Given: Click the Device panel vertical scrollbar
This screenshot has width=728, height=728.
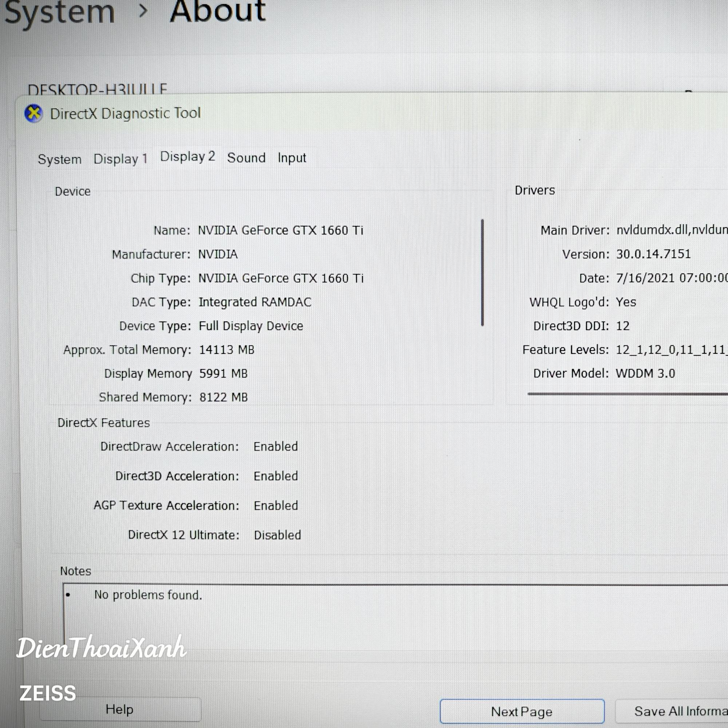Looking at the screenshot, I should coord(482,272).
